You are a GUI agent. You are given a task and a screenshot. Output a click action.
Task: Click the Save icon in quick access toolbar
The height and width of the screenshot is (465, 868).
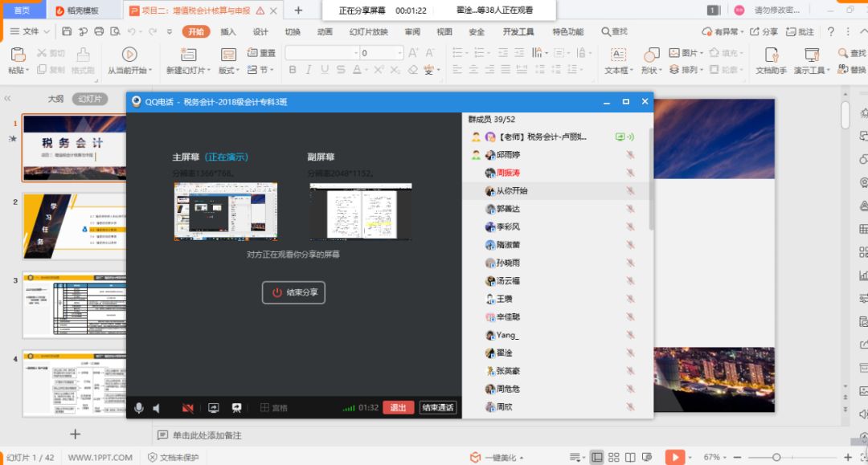tap(67, 31)
